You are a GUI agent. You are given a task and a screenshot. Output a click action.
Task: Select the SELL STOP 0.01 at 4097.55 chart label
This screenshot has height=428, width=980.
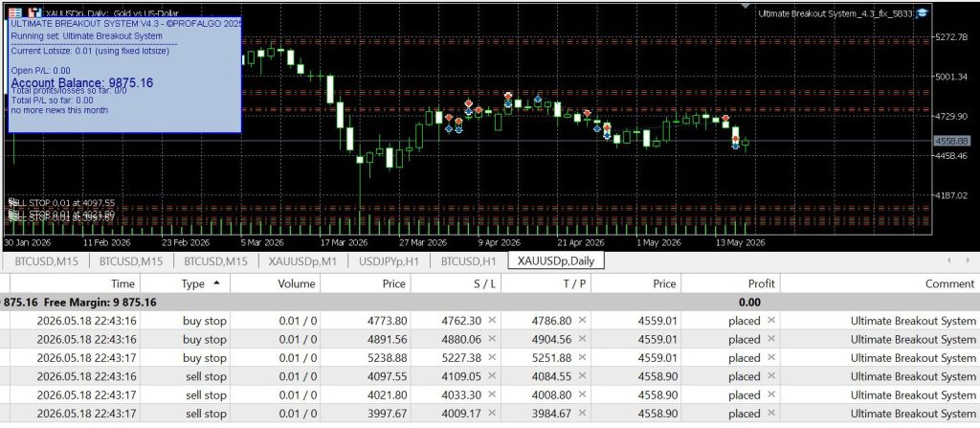coord(61,203)
